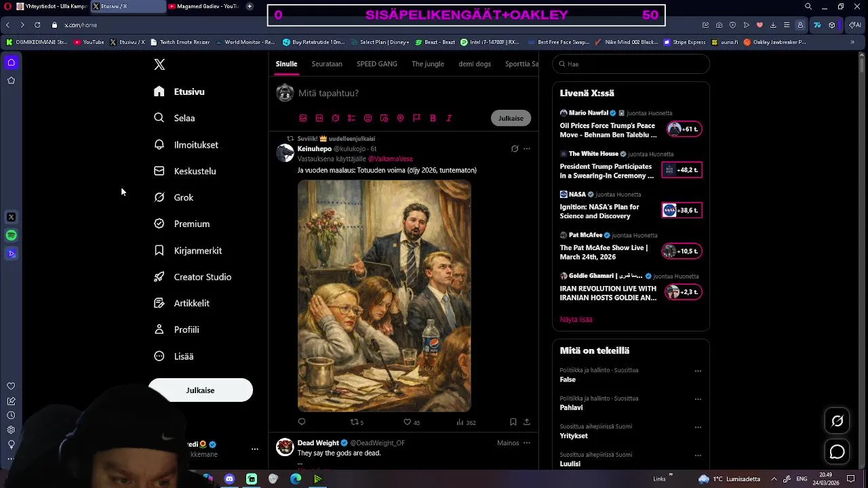Image resolution: width=868 pixels, height=488 pixels.
Task: Open the floating Grok button
Action: click(837, 421)
